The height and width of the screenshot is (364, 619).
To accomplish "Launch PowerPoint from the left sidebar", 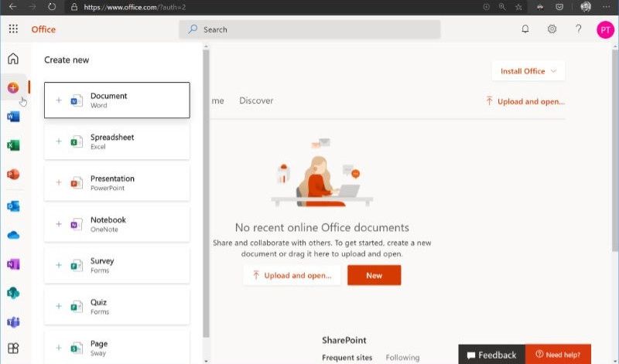I will (13, 175).
